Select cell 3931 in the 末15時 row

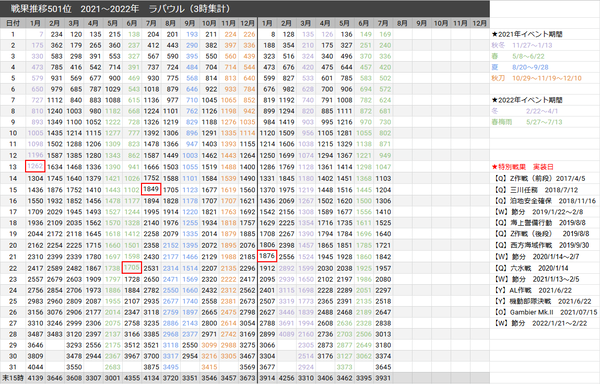pos(383,378)
